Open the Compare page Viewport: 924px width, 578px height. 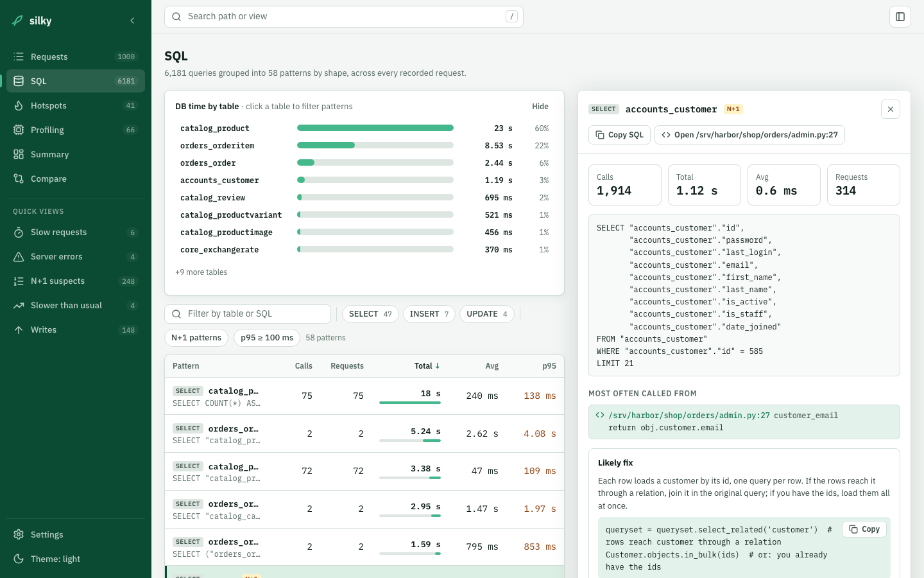click(x=76, y=179)
